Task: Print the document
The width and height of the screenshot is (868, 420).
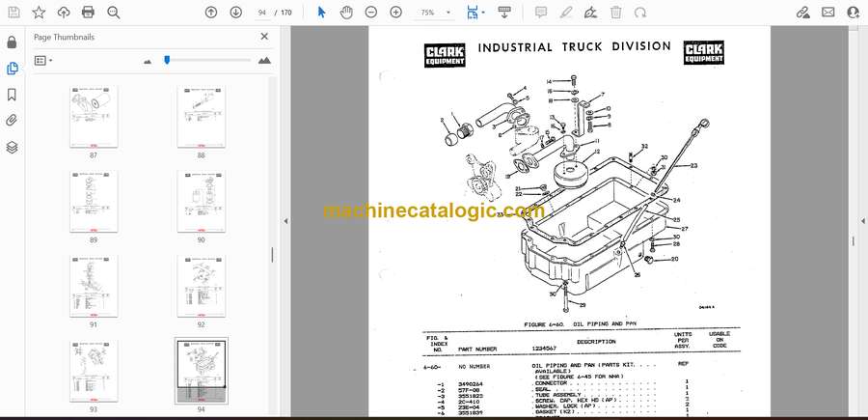Action: pyautogui.click(x=88, y=13)
